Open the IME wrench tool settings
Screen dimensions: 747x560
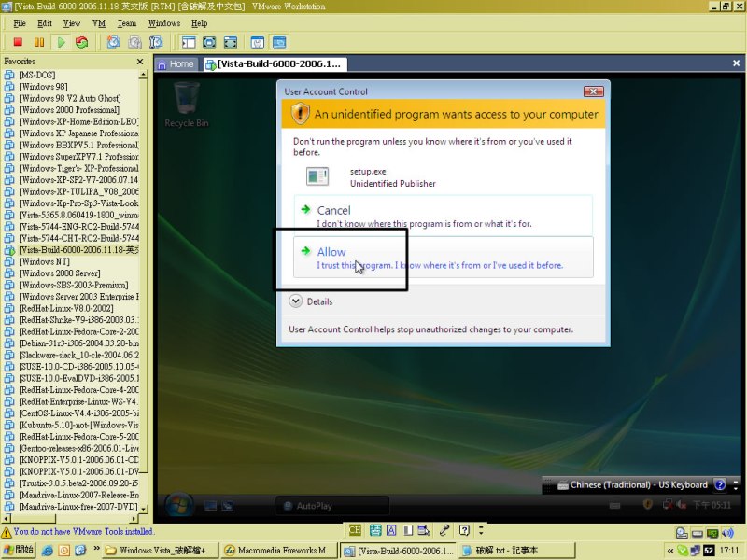(x=444, y=530)
